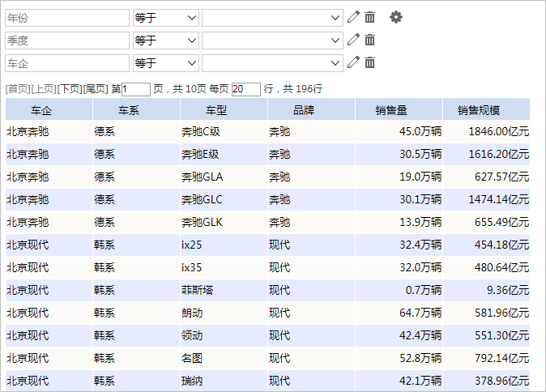Click the trash delete icon for 季度 filter
Image resolution: width=546 pixels, height=392 pixels.
pos(369,40)
